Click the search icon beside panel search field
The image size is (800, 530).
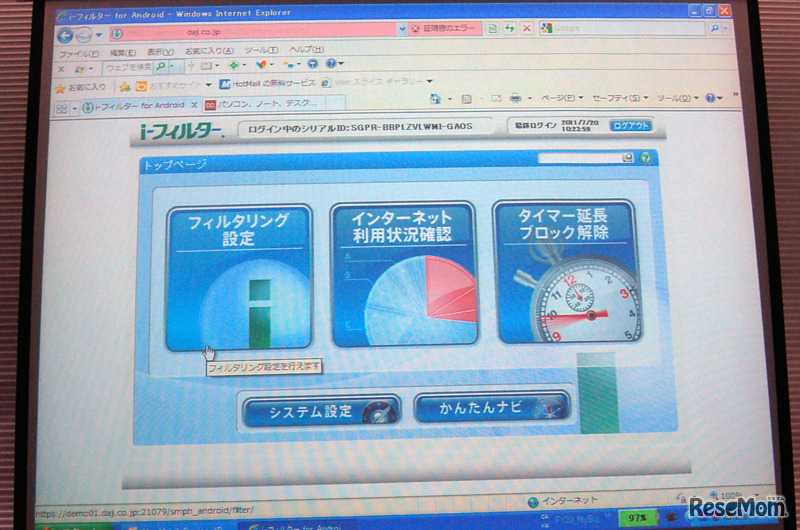[628, 158]
